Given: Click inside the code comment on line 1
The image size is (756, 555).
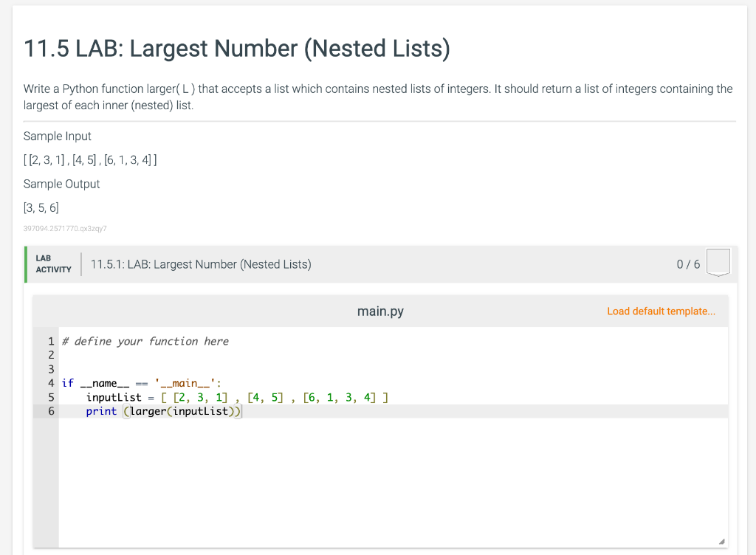Looking at the screenshot, I should [x=145, y=341].
